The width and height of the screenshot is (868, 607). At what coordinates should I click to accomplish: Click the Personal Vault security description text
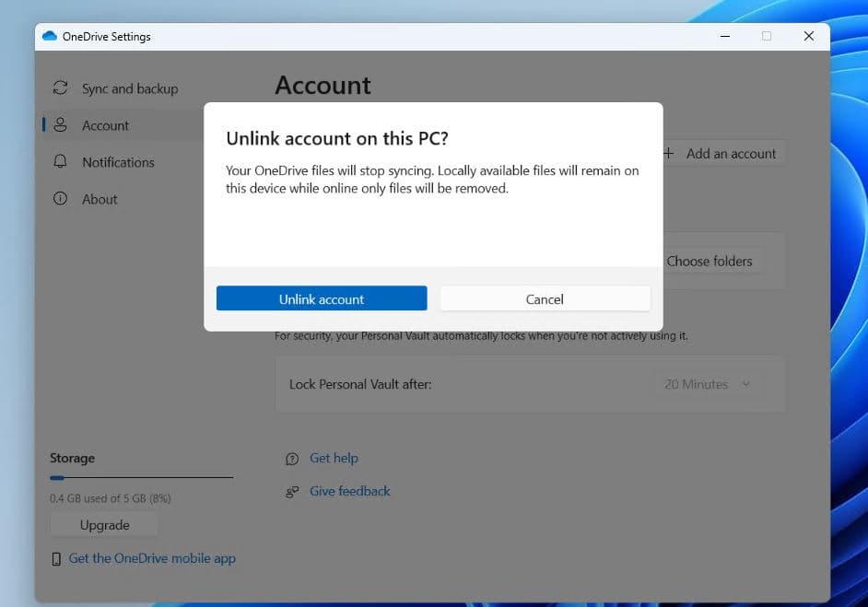coord(481,336)
